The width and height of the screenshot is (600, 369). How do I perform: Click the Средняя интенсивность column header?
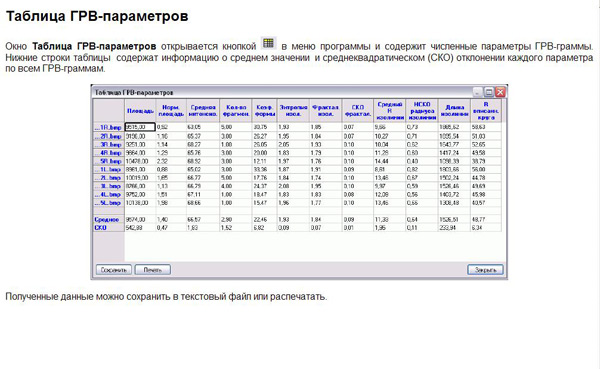point(203,111)
